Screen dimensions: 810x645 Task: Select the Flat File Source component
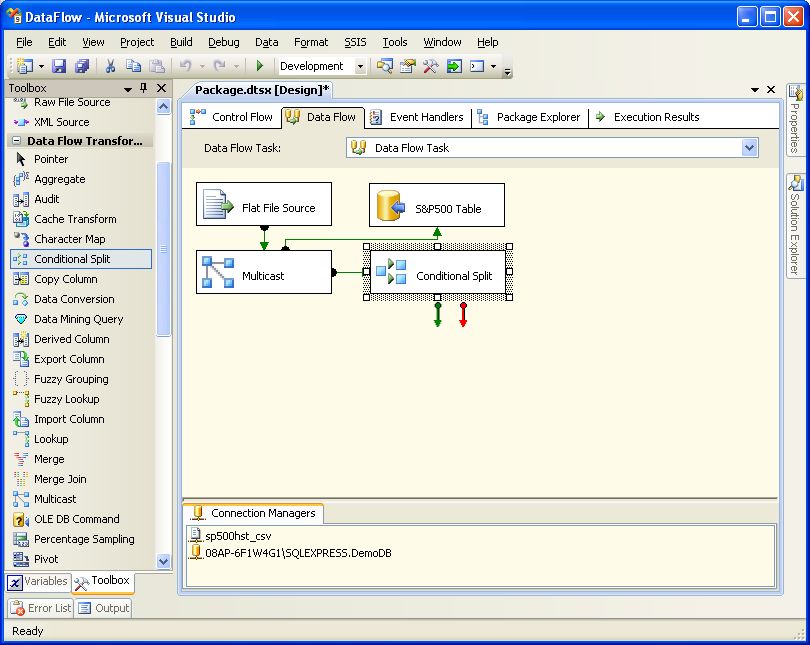pyautogui.click(x=264, y=204)
